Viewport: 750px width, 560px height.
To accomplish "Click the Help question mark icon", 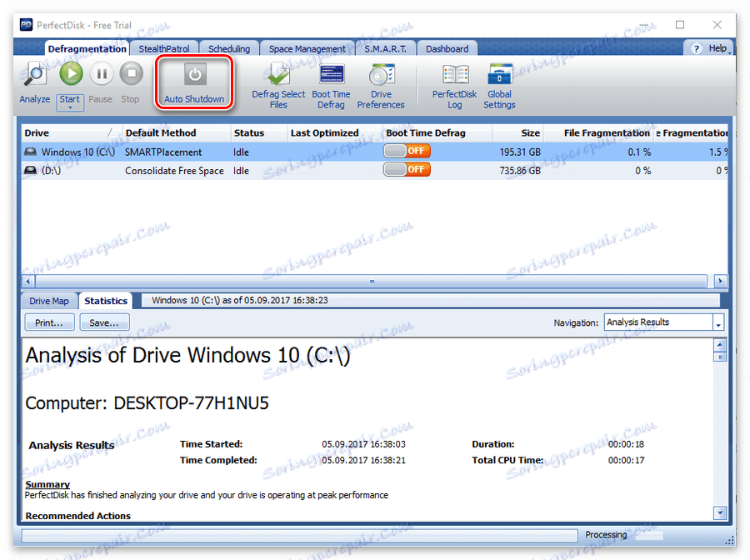I will (x=697, y=48).
